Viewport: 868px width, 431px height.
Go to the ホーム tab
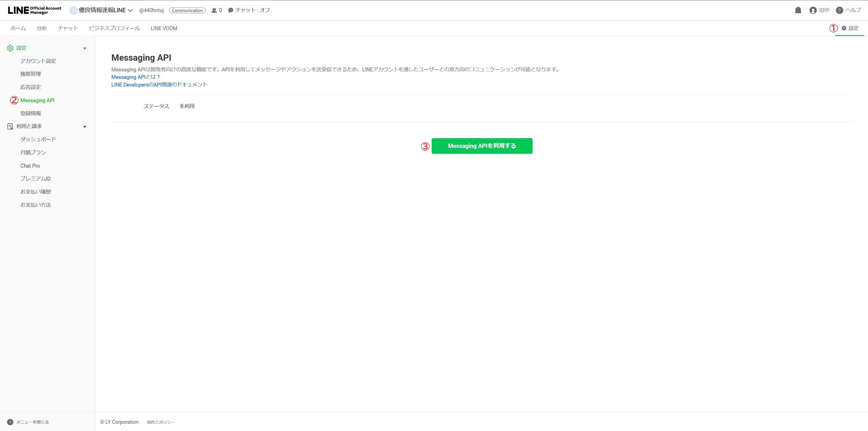tap(18, 28)
